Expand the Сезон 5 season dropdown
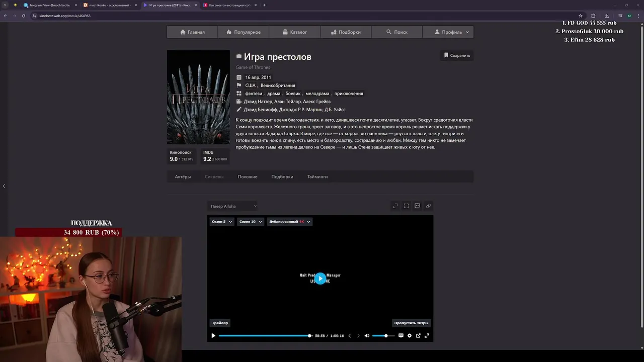This screenshot has height=362, width=644. click(x=222, y=221)
